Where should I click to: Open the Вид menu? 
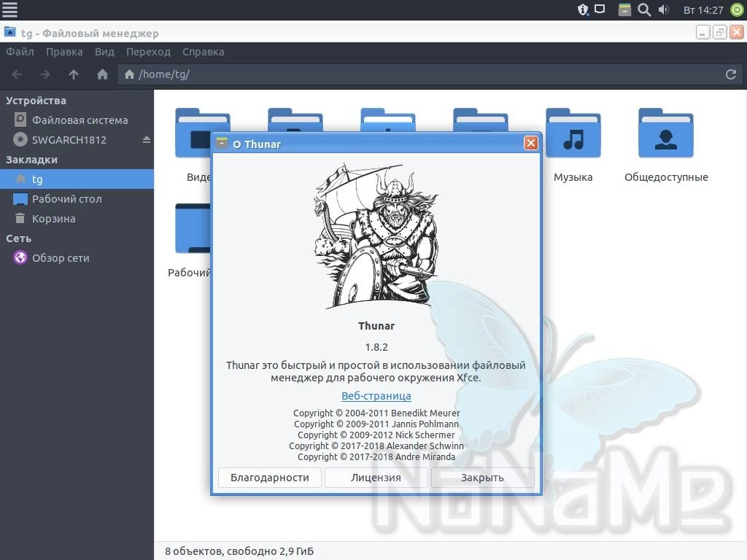(x=104, y=52)
